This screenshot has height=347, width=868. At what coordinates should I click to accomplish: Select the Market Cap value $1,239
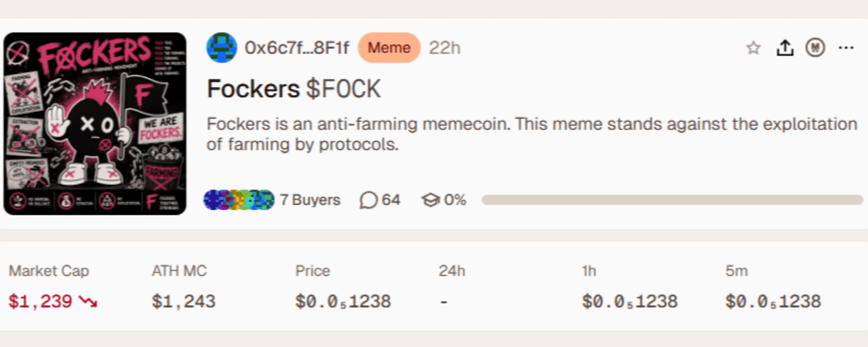click(x=40, y=302)
